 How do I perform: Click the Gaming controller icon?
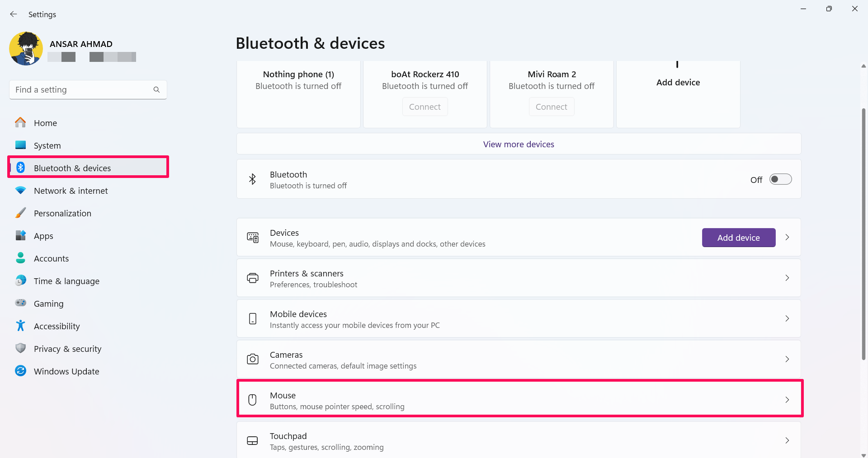(x=20, y=303)
